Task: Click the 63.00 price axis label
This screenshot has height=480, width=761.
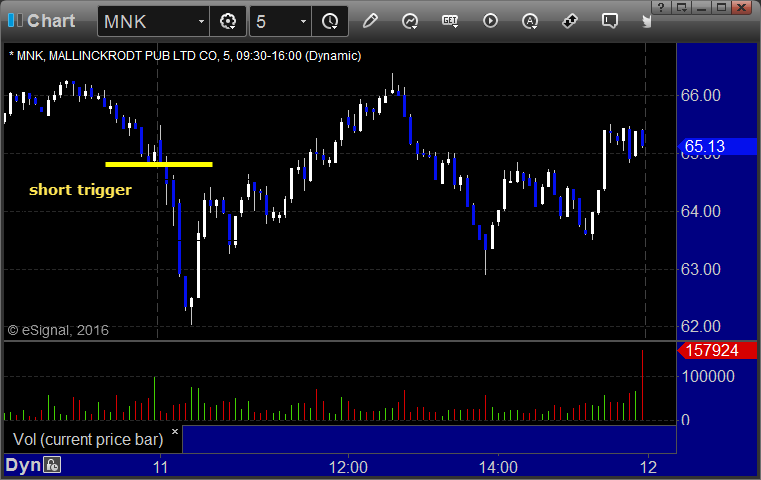Action: [x=700, y=269]
